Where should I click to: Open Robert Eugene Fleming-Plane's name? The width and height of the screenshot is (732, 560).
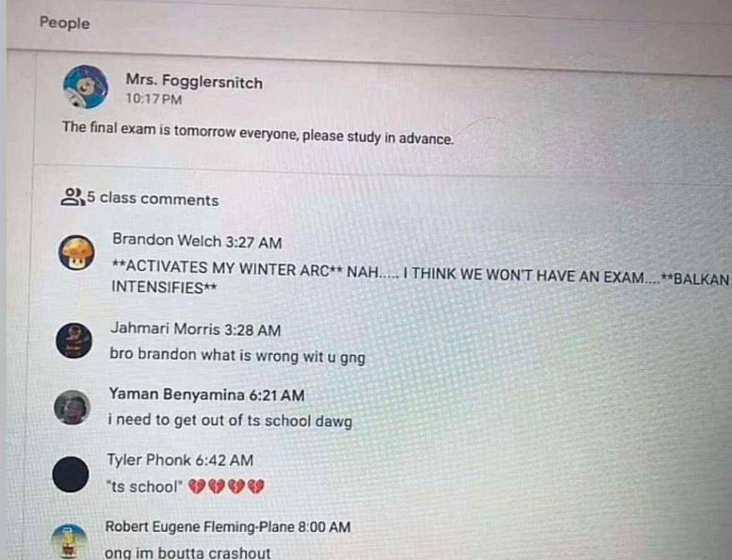coord(199,527)
